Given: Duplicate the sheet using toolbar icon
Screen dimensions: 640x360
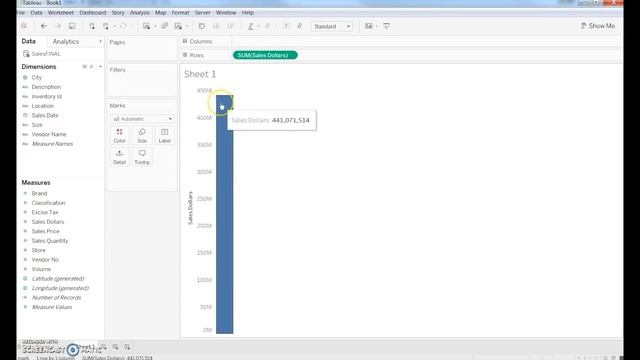Looking at the screenshot, I should (x=164, y=26).
